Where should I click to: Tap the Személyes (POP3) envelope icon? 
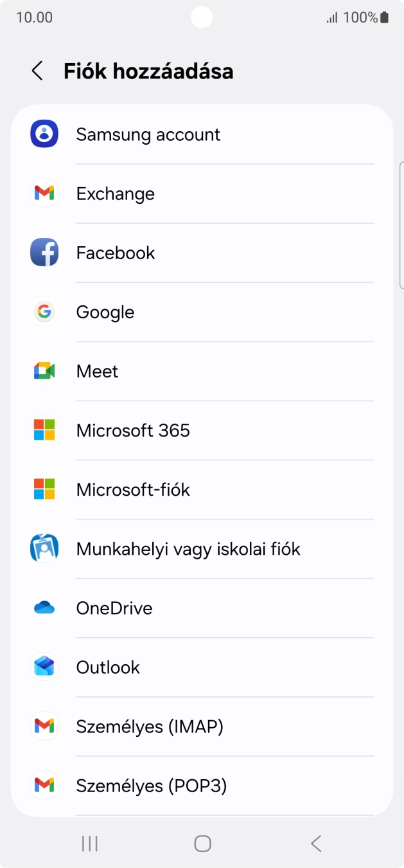pyautogui.click(x=44, y=785)
